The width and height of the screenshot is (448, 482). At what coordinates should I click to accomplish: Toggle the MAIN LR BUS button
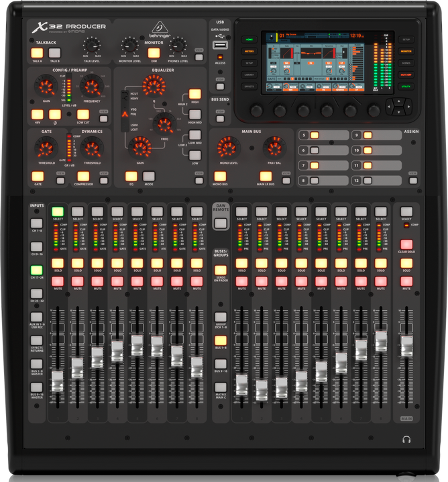tap(266, 177)
